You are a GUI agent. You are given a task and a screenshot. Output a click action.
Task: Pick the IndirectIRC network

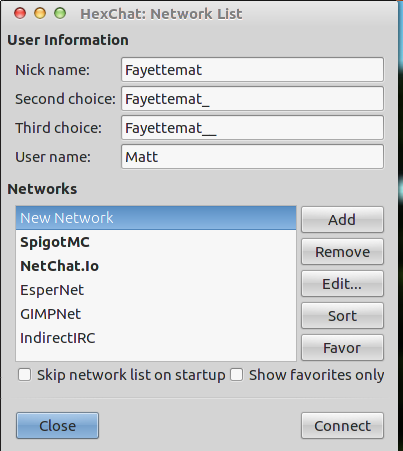156,338
